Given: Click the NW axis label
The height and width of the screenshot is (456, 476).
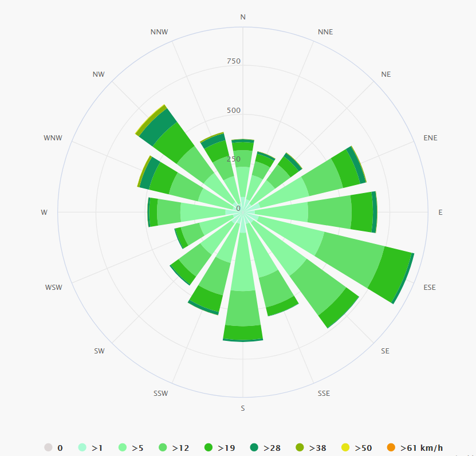Looking at the screenshot, I should [x=99, y=74].
